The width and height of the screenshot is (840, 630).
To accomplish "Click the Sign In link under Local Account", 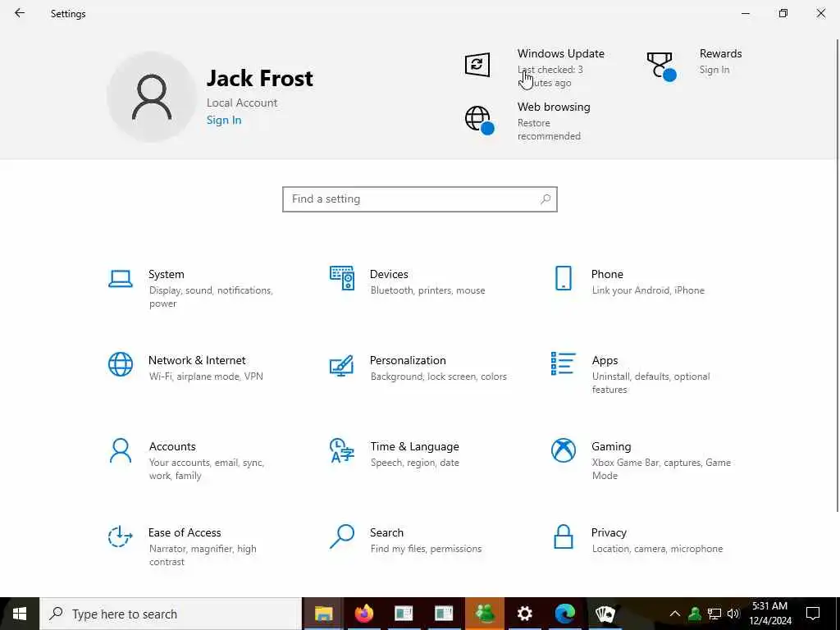I will [x=224, y=120].
